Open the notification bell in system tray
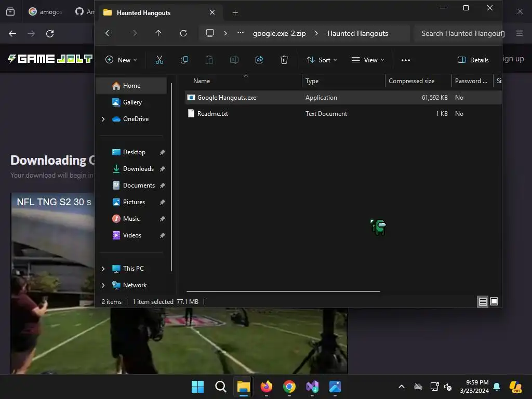 coord(497,387)
